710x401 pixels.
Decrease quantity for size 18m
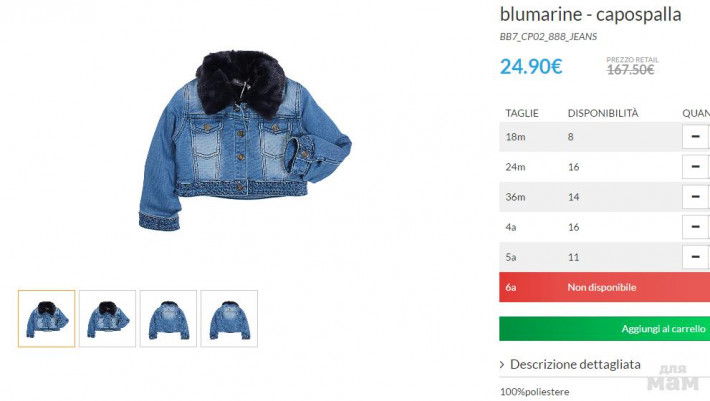coord(696,137)
